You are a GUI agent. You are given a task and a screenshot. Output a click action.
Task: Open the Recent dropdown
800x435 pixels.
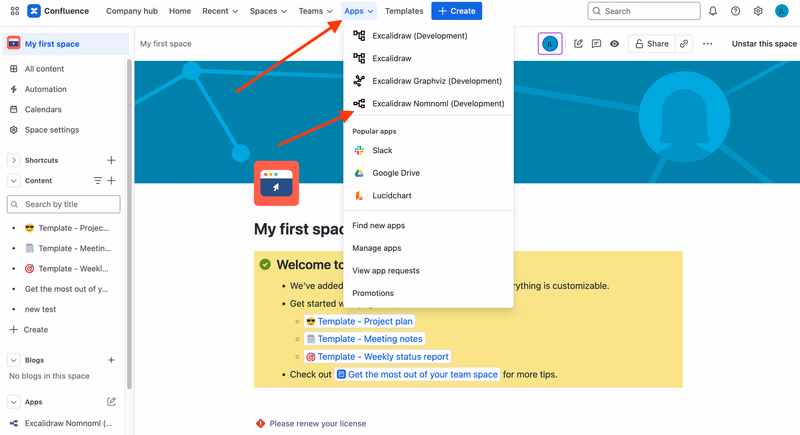tap(220, 11)
